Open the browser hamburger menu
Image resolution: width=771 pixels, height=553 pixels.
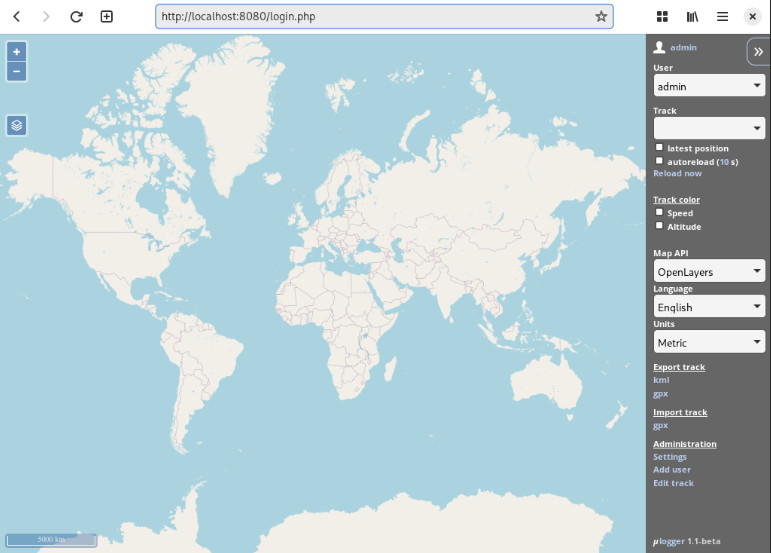point(722,16)
